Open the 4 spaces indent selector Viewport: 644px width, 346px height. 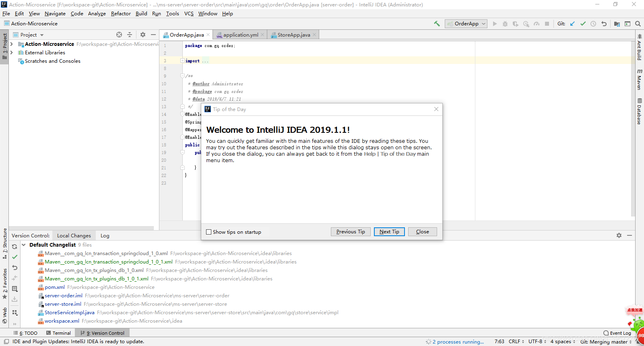[563, 342]
